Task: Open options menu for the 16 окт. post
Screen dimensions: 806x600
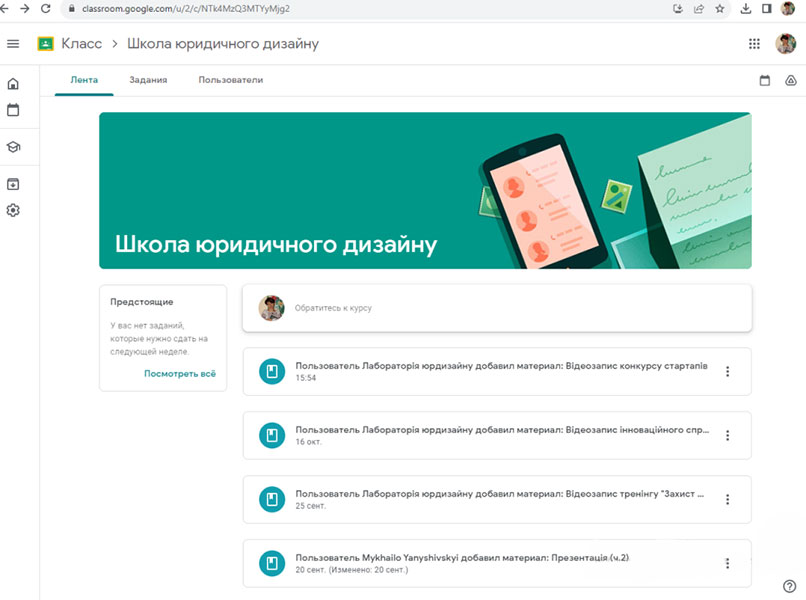Action: (x=727, y=435)
